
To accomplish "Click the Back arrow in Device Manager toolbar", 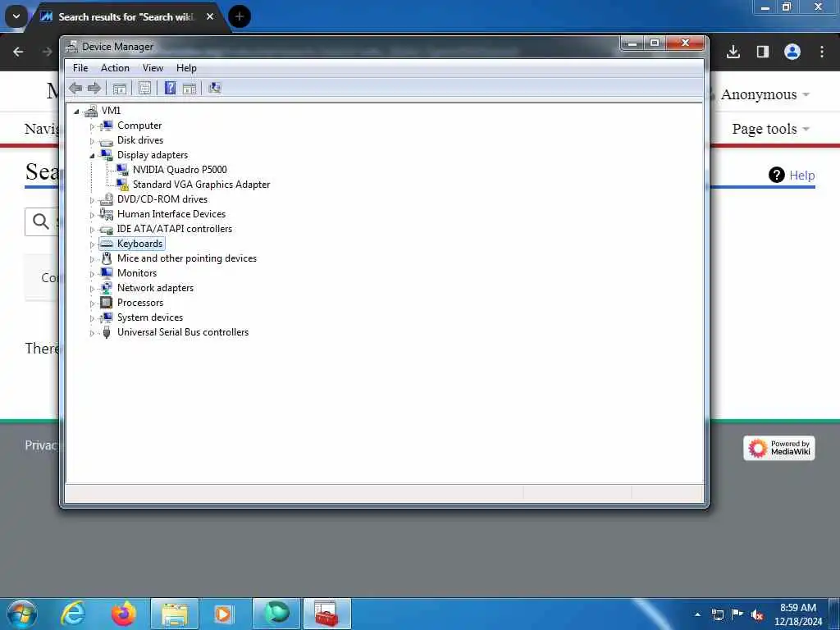I will pyautogui.click(x=75, y=89).
